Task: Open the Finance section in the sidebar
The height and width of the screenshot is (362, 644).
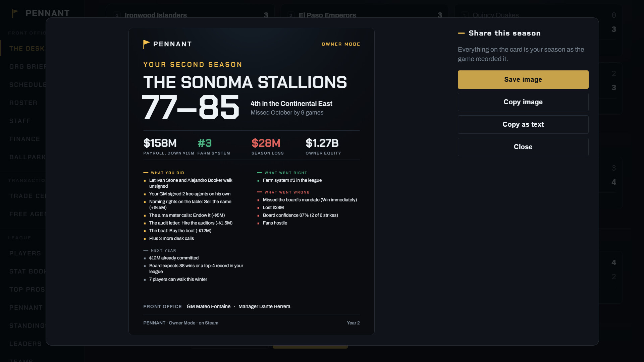Action: (25, 139)
